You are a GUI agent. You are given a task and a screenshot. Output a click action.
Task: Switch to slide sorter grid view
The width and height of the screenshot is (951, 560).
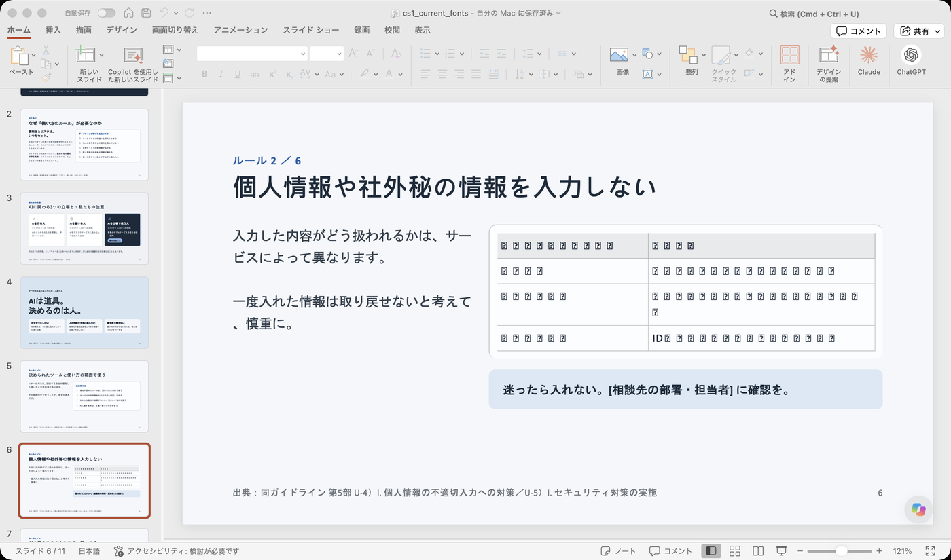click(735, 550)
